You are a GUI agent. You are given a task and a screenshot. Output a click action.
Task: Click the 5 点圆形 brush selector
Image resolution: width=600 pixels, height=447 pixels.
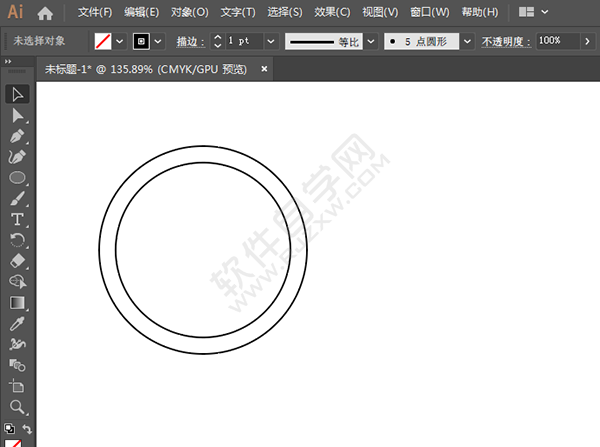(x=422, y=41)
